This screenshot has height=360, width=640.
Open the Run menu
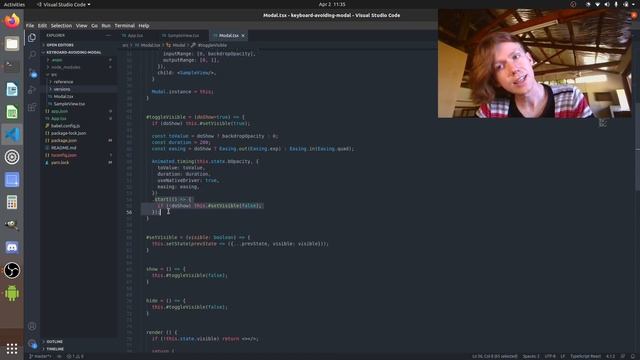106,25
